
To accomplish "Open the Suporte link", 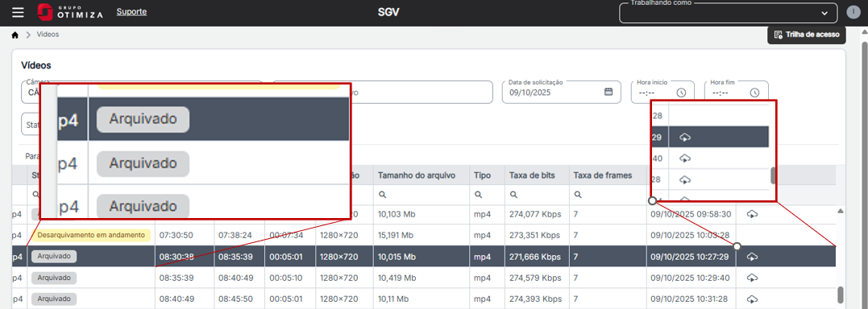I will (131, 11).
